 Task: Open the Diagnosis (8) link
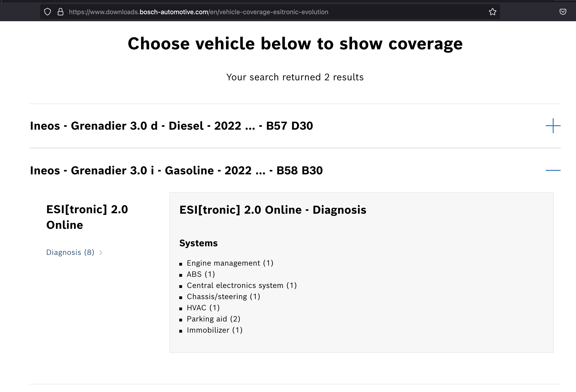[70, 252]
